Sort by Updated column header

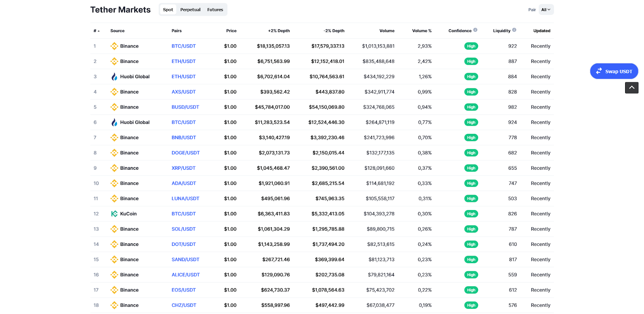542,31
